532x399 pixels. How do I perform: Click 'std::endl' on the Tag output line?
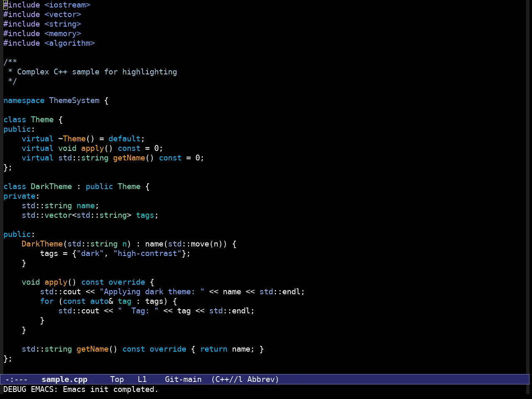pyautogui.click(x=230, y=311)
